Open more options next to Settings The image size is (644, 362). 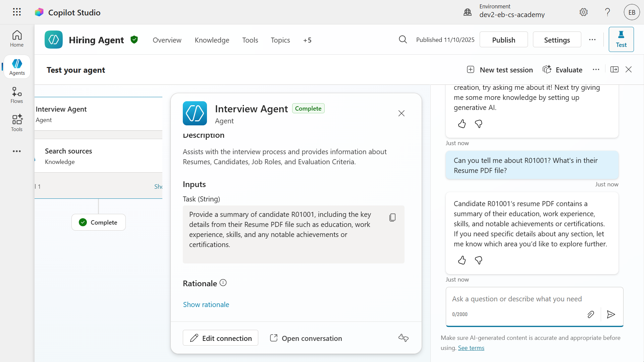pyautogui.click(x=592, y=40)
